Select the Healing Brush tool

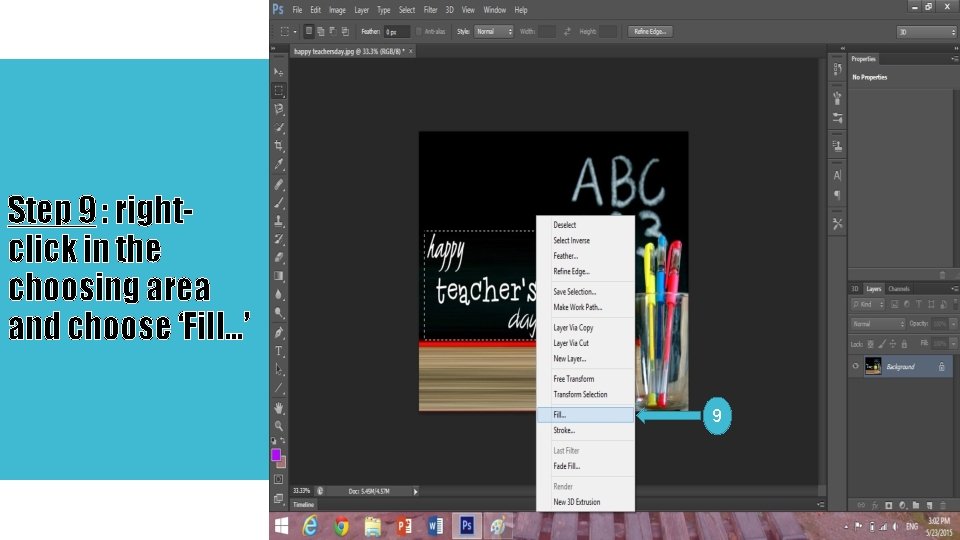279,184
